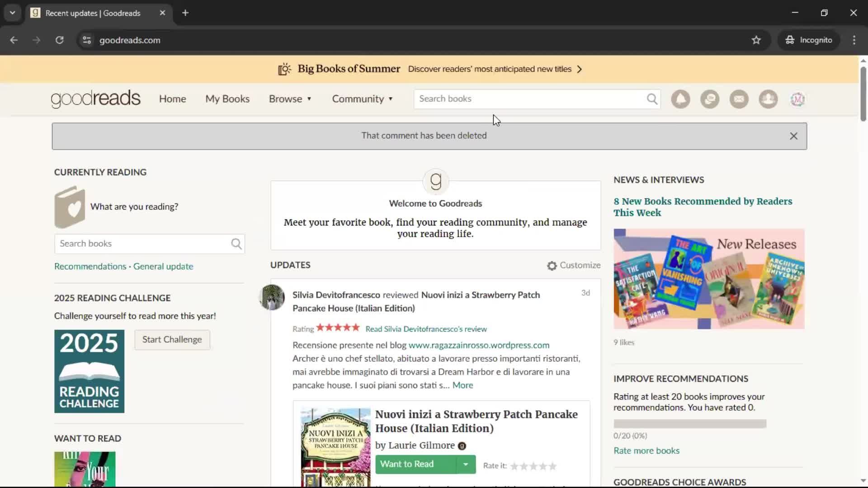The height and width of the screenshot is (488, 868).
Task: Open the Recommendations link
Action: coord(90,267)
